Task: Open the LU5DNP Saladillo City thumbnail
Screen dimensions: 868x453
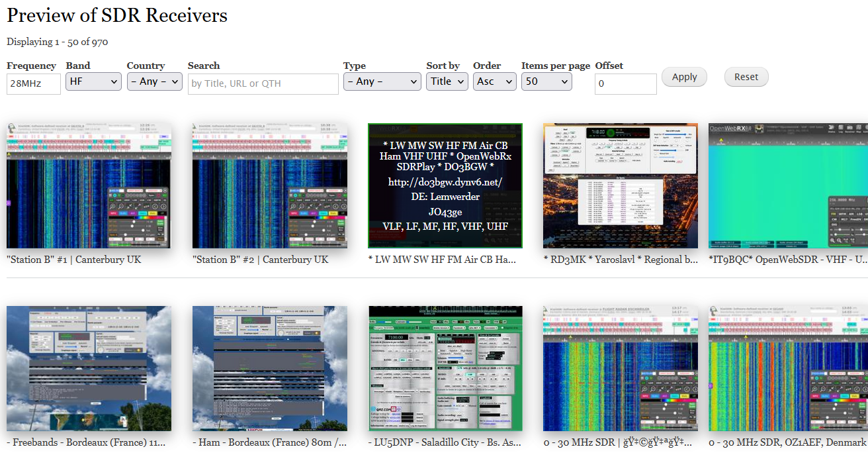Action: [445, 368]
